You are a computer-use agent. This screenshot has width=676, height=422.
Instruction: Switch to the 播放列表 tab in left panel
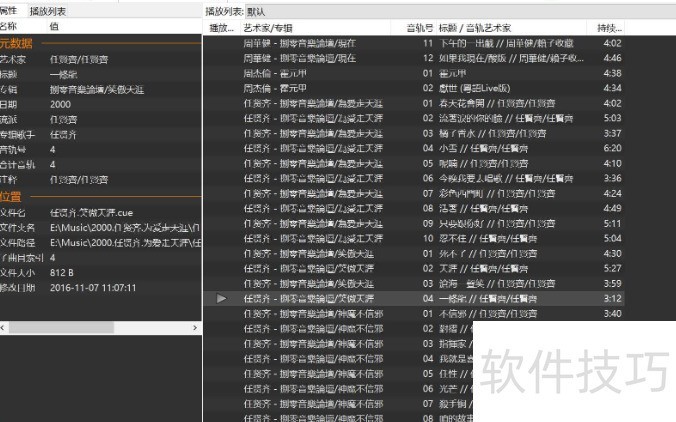click(47, 10)
